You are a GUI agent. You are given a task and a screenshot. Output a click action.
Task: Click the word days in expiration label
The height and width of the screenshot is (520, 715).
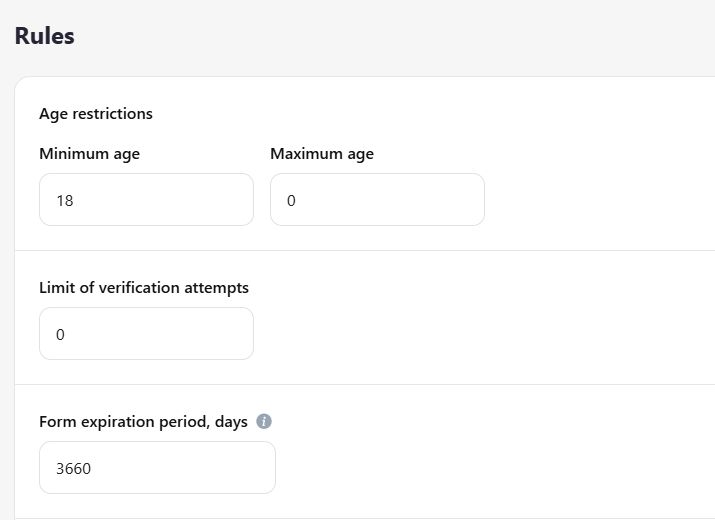231,422
